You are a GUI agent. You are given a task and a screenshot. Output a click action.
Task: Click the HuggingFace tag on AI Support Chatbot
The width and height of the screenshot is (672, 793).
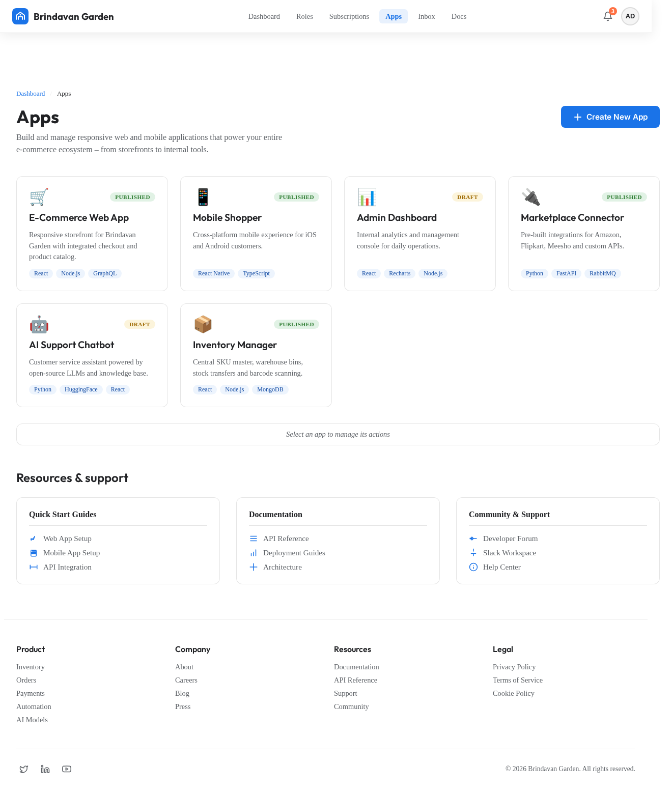[81, 389]
